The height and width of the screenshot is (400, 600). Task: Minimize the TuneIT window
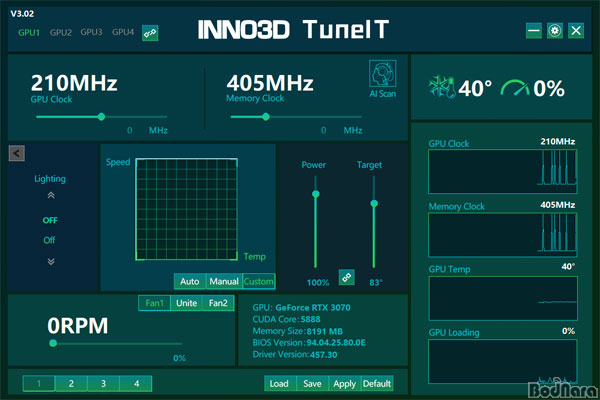(534, 31)
